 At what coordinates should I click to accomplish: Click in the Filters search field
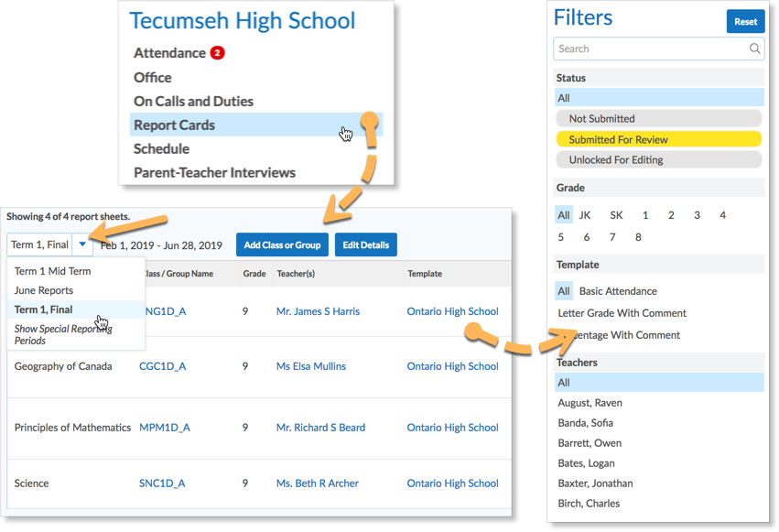click(650, 49)
